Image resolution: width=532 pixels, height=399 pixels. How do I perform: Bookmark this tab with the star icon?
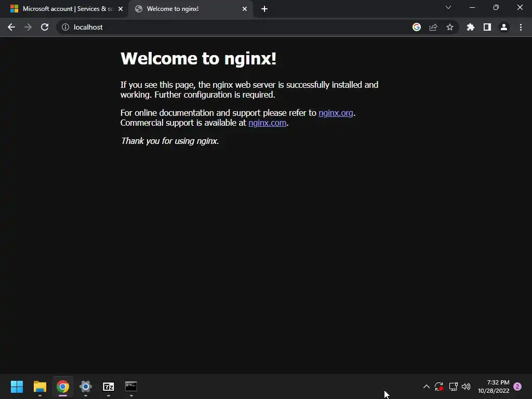pos(450,27)
